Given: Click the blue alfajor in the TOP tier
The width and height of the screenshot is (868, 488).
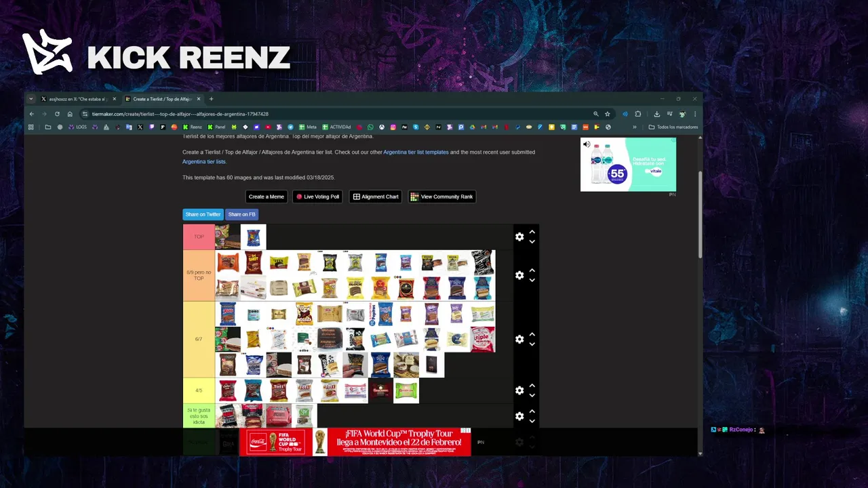Looking at the screenshot, I should pos(253,237).
